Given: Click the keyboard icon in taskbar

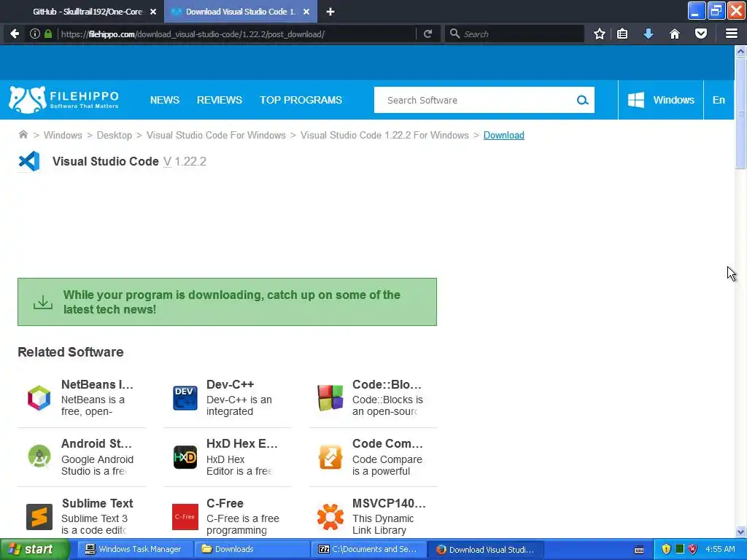Looking at the screenshot, I should pos(639,550).
